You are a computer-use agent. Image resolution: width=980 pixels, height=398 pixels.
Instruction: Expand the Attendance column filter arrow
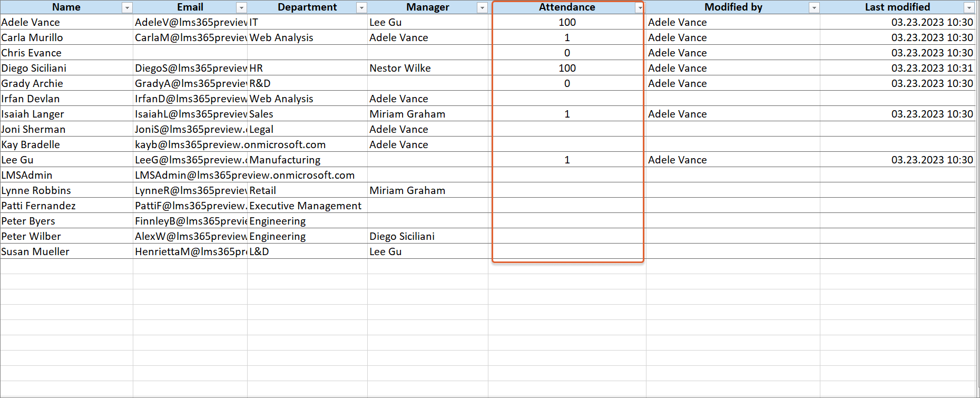coord(639,7)
